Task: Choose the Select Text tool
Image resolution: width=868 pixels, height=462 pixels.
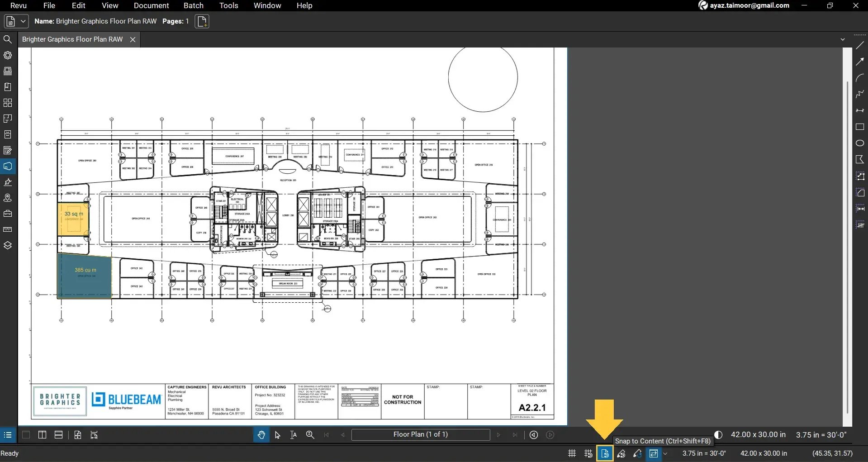Action: (x=294, y=435)
